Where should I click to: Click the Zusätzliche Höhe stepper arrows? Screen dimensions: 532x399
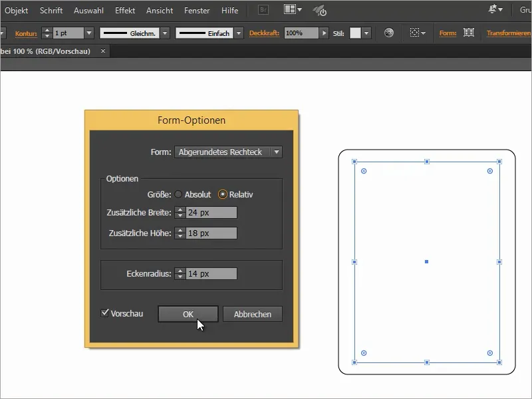[180, 233]
